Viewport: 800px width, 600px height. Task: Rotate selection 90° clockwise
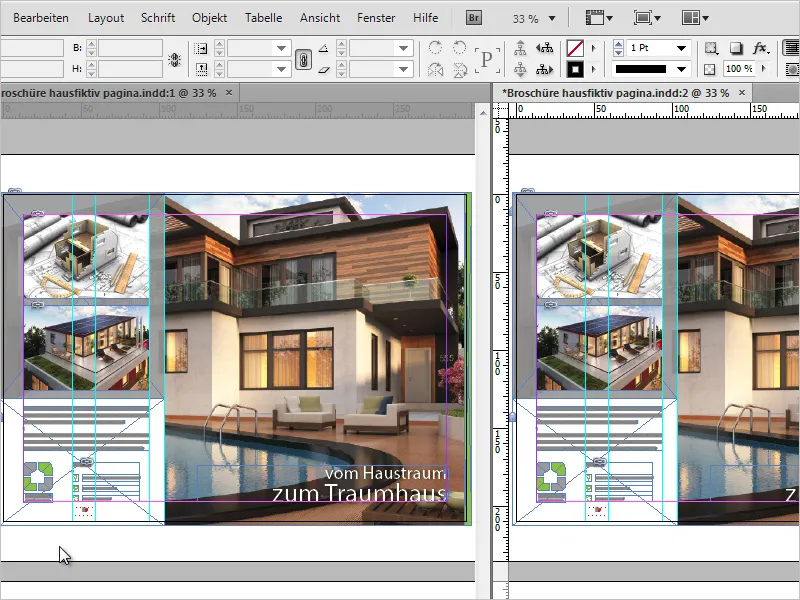pyautogui.click(x=435, y=47)
